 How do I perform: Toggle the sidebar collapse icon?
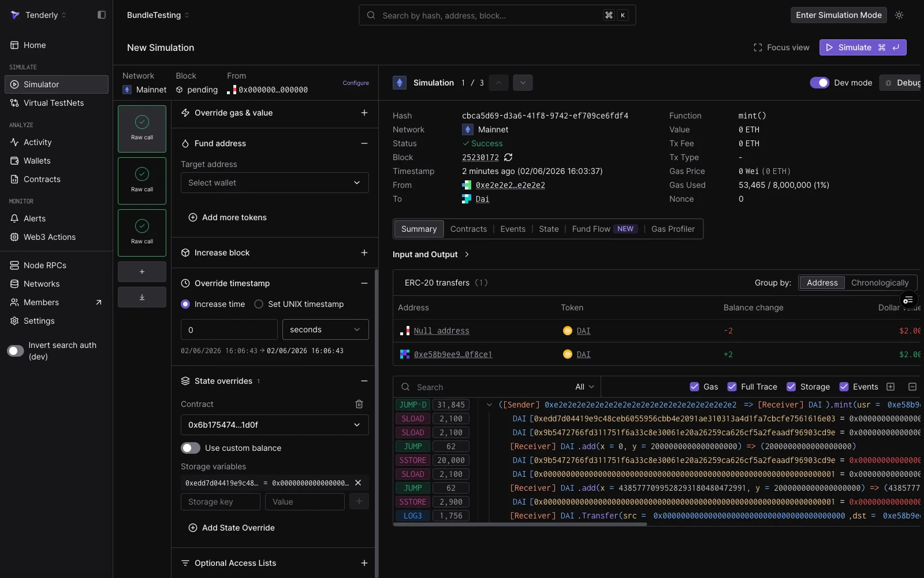click(102, 15)
